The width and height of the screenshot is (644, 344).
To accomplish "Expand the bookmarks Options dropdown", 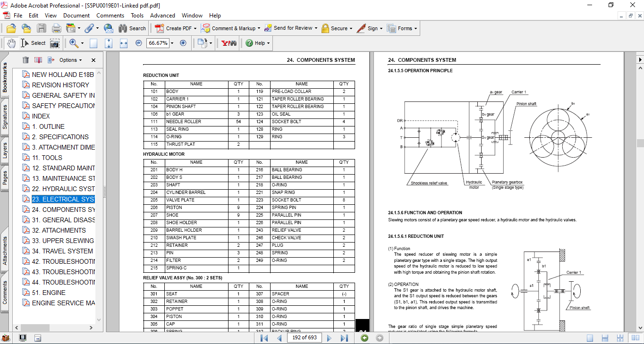I will 70,60.
